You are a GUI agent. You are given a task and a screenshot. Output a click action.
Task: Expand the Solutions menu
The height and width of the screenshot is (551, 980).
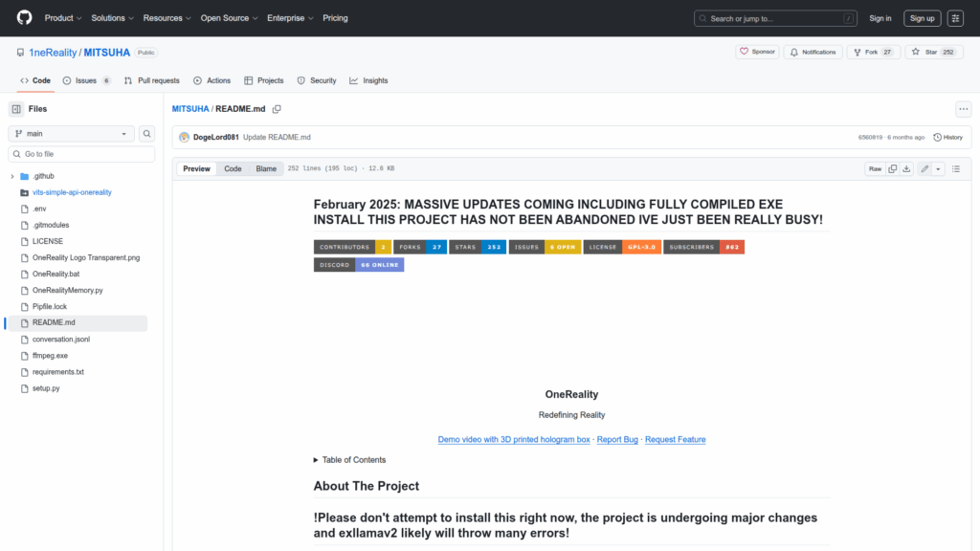pyautogui.click(x=113, y=18)
